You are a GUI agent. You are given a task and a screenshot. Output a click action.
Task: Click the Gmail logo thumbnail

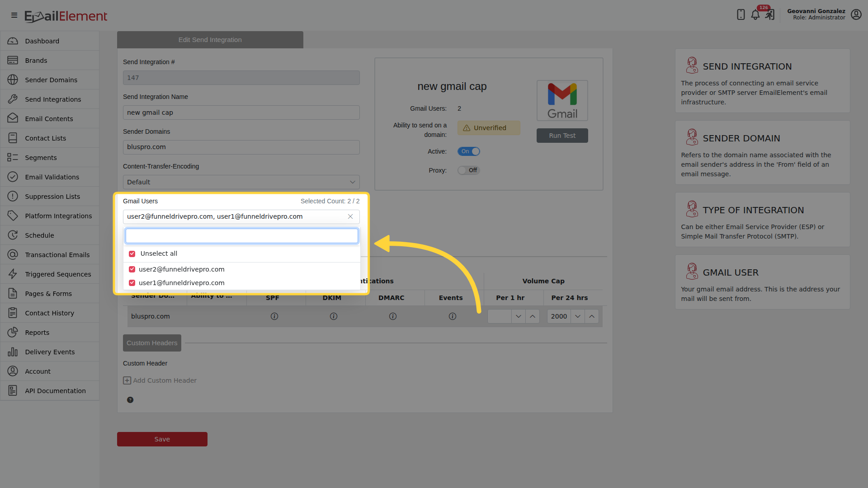pos(562,100)
